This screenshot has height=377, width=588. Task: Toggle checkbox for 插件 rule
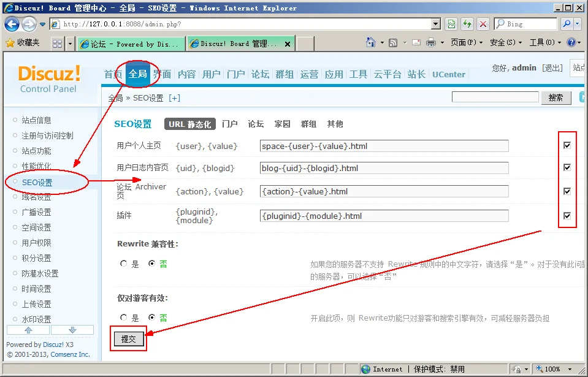(567, 216)
